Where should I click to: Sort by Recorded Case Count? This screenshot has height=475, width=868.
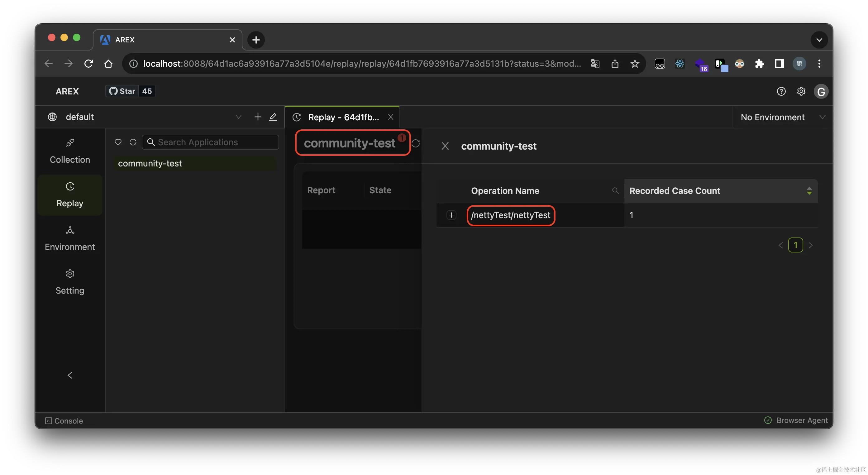pos(809,191)
